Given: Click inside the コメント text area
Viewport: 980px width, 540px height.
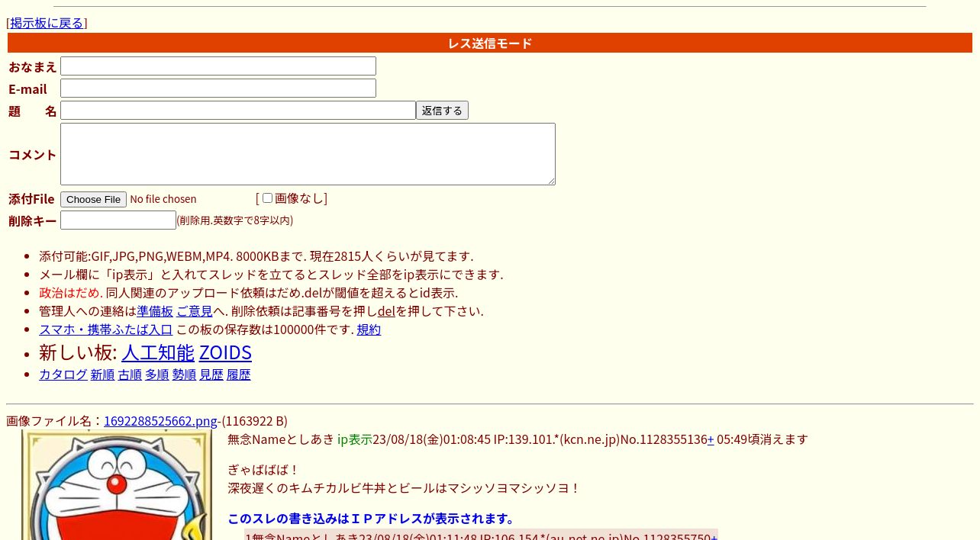Looking at the screenshot, I should [x=308, y=154].
